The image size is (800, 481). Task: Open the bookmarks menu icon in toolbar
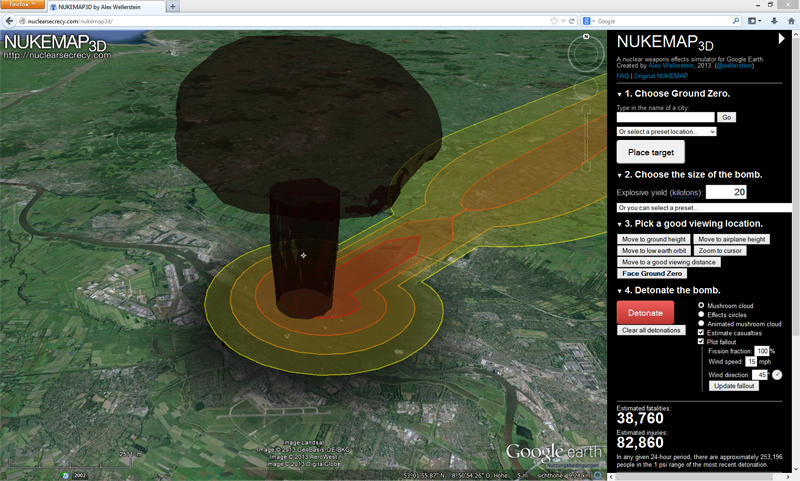tap(754, 21)
